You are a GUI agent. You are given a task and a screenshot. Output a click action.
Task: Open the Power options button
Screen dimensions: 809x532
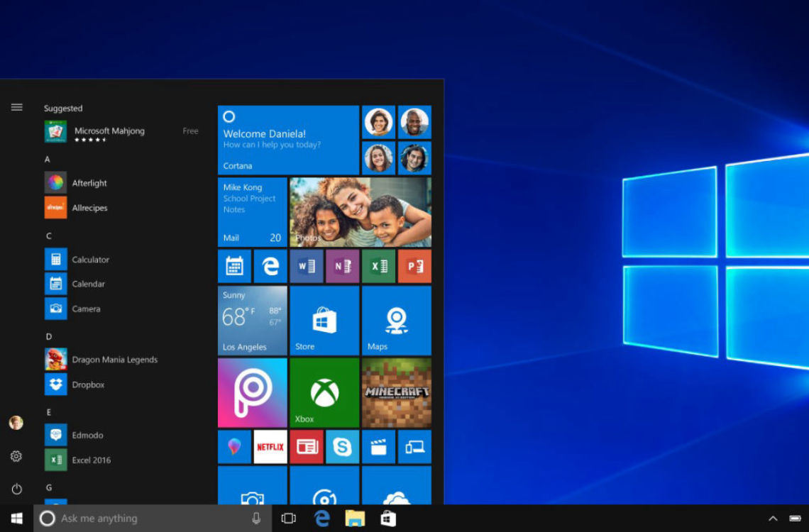point(16,489)
